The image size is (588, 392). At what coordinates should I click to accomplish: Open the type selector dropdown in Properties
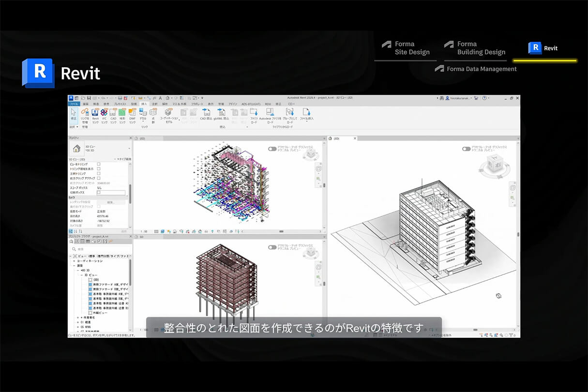point(129,148)
